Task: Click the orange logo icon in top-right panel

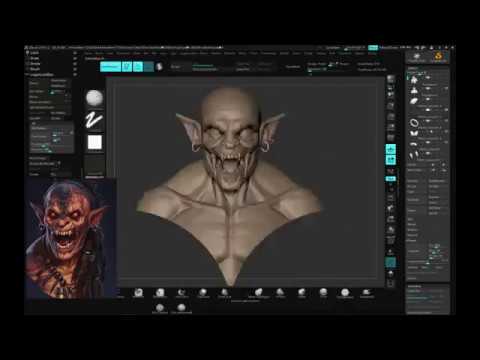Action: click(x=438, y=57)
